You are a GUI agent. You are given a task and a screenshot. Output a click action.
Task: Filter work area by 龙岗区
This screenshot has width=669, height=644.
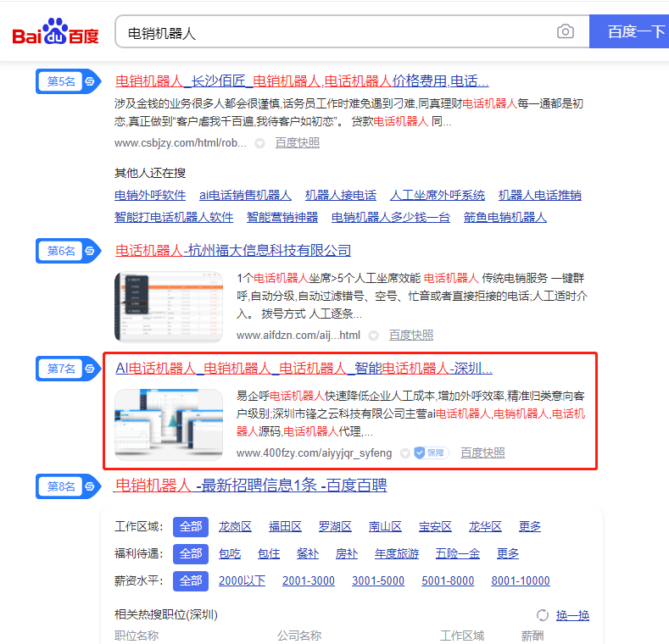(235, 527)
